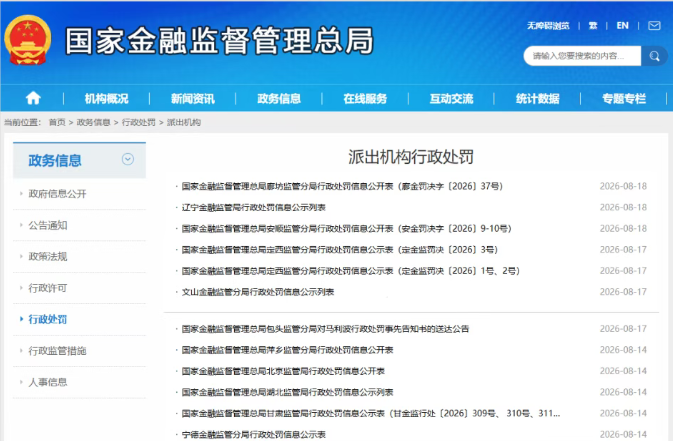Open 政府信息公开 in sidebar
Image resolution: width=673 pixels, height=441 pixels.
click(58, 194)
